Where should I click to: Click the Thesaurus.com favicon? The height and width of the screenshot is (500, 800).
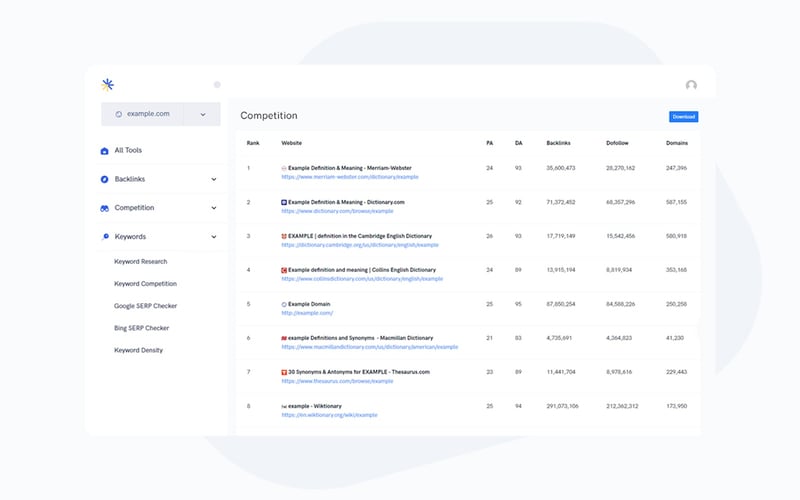284,372
